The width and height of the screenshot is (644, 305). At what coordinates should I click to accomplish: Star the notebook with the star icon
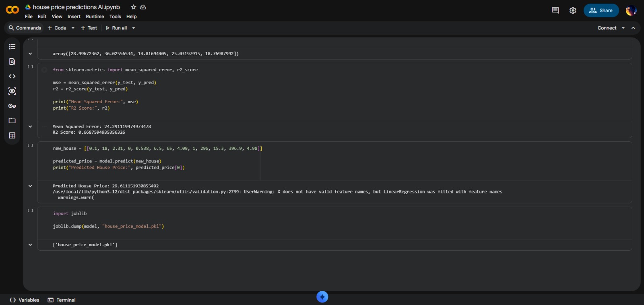click(x=134, y=7)
